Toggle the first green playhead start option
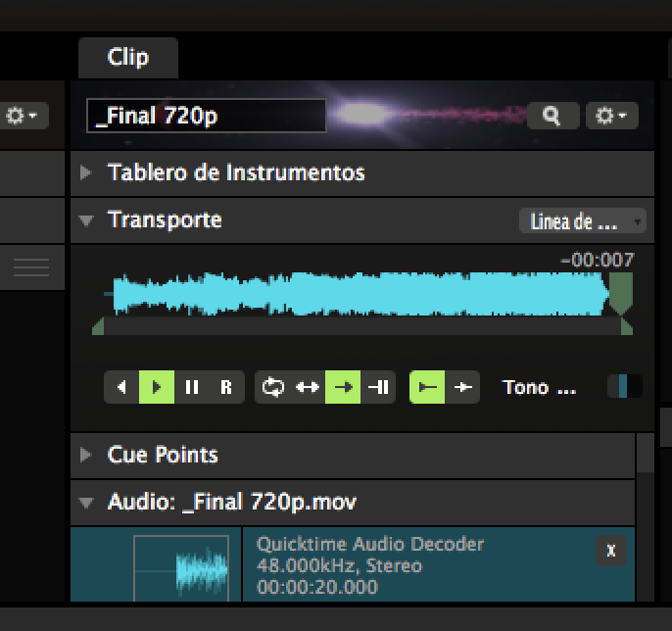The width and height of the screenshot is (672, 631). coord(427,387)
